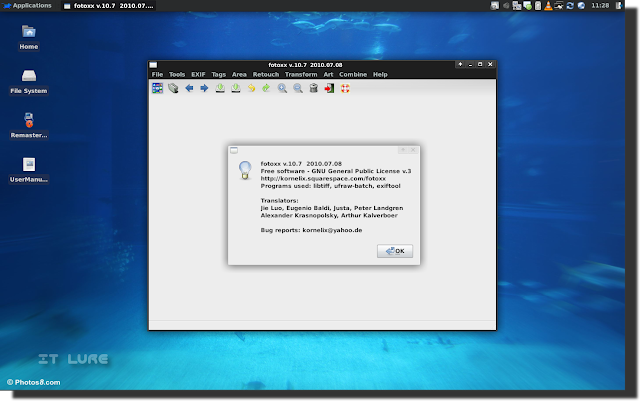Close the about dialog with its X

[x=413, y=150]
